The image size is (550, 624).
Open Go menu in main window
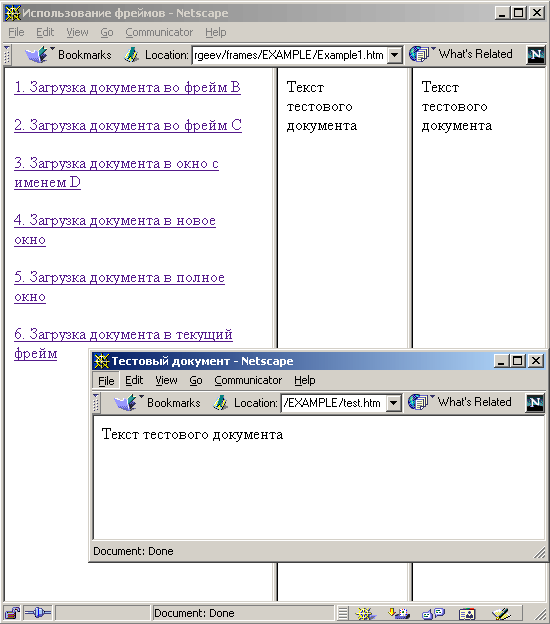(107, 32)
